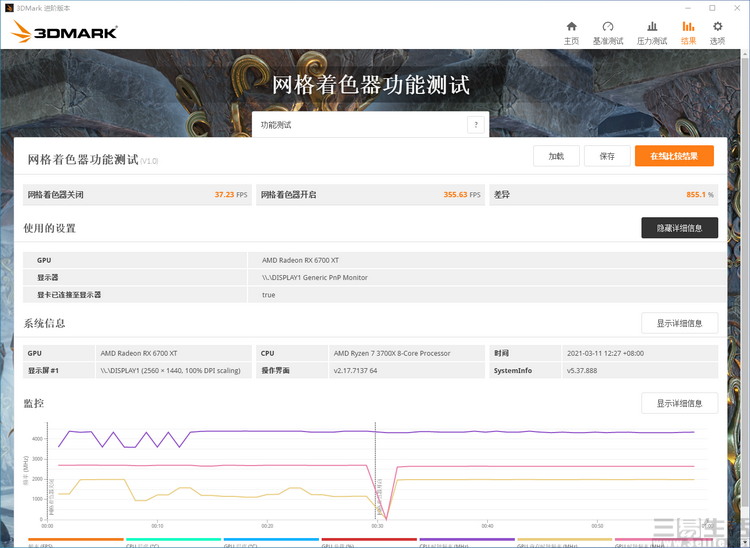Click the question mark help button
750x548 pixels.
(x=475, y=125)
